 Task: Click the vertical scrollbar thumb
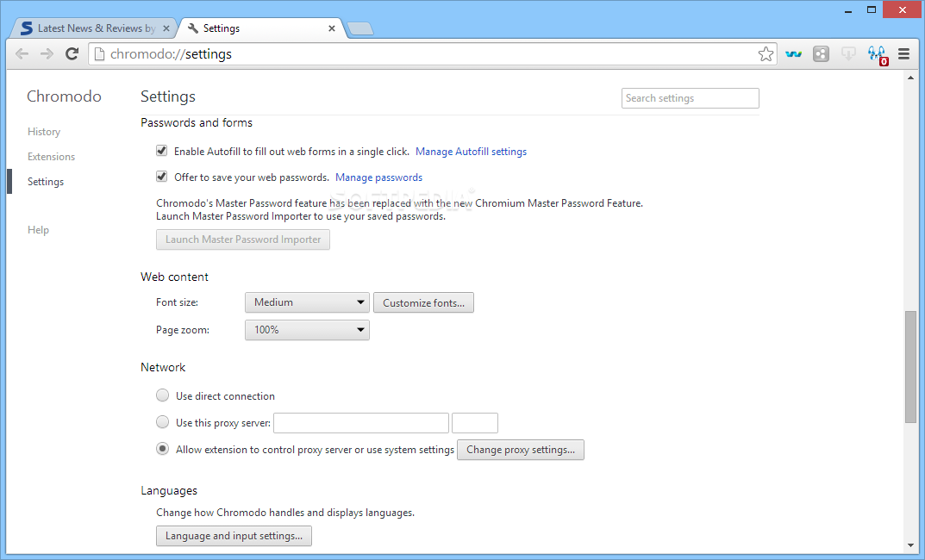pos(911,366)
